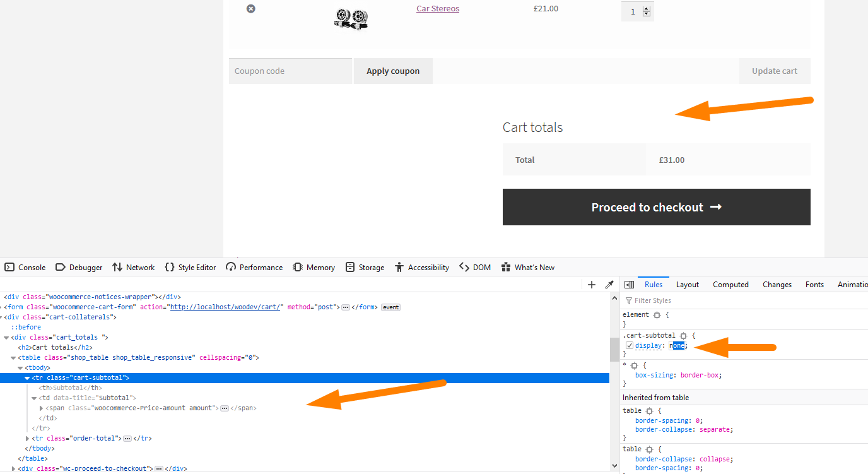Click the quantity number field
The height and width of the screenshot is (474, 868).
click(x=633, y=11)
